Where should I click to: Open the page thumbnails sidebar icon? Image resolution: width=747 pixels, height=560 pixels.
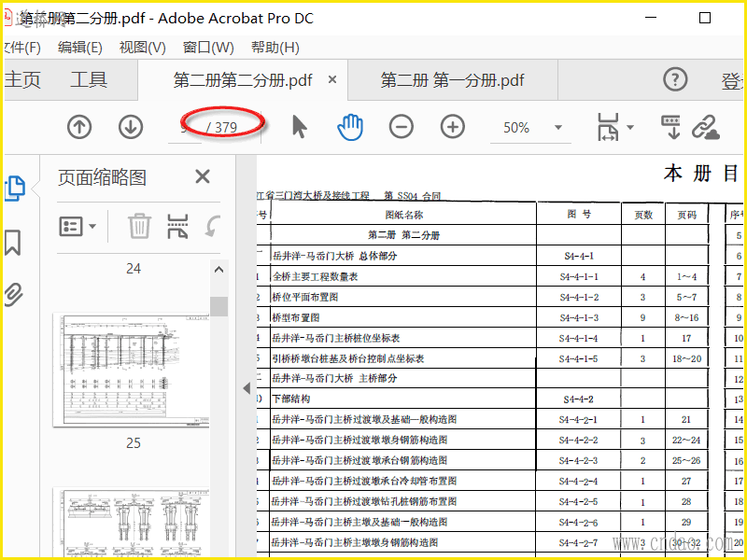tap(15, 189)
